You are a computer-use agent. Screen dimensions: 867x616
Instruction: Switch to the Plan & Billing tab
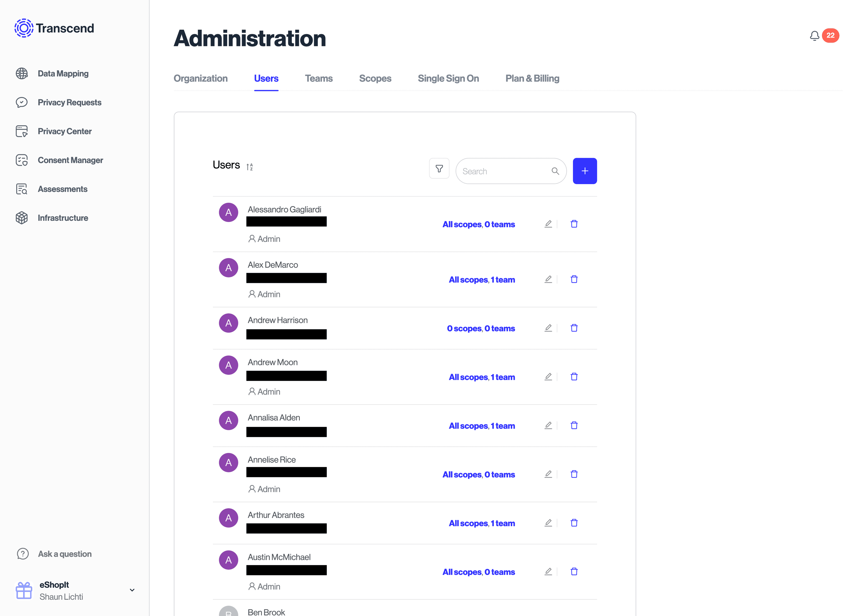click(532, 78)
